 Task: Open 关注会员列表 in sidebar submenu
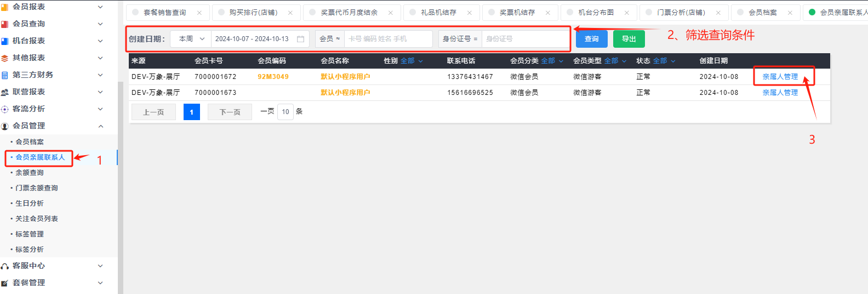[x=37, y=219]
